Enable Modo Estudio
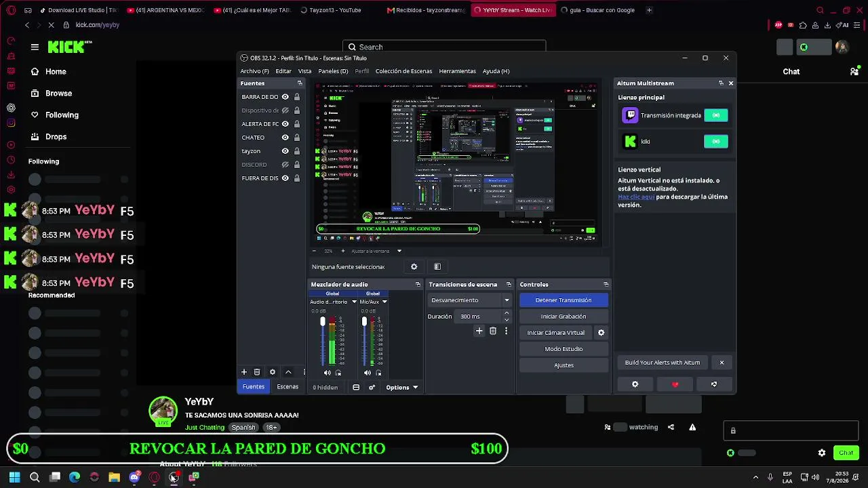 tap(564, 349)
